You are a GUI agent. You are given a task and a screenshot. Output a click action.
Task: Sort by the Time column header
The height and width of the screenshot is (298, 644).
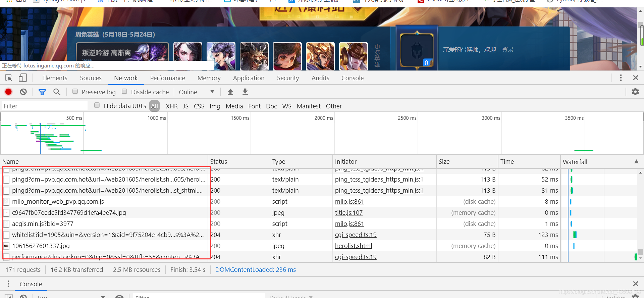(529, 161)
